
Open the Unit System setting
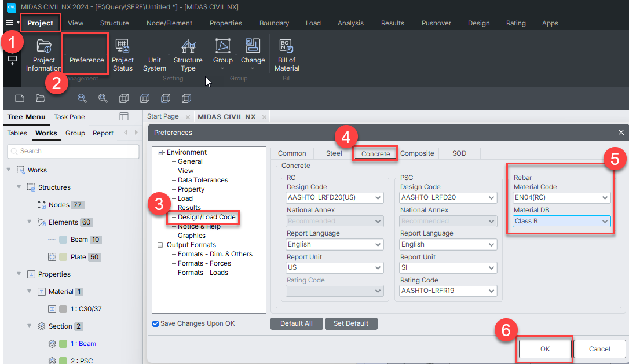(155, 64)
